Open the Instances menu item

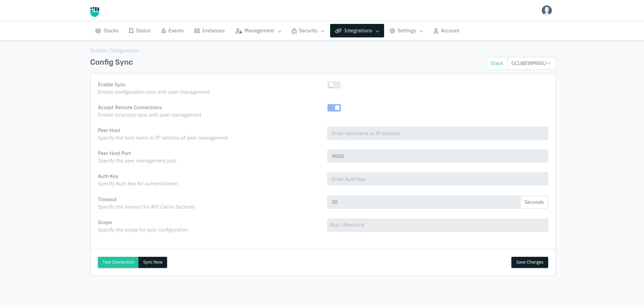coord(210,31)
